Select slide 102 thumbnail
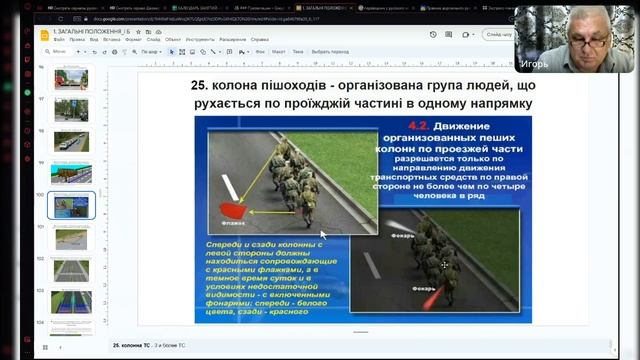 click(x=71, y=271)
